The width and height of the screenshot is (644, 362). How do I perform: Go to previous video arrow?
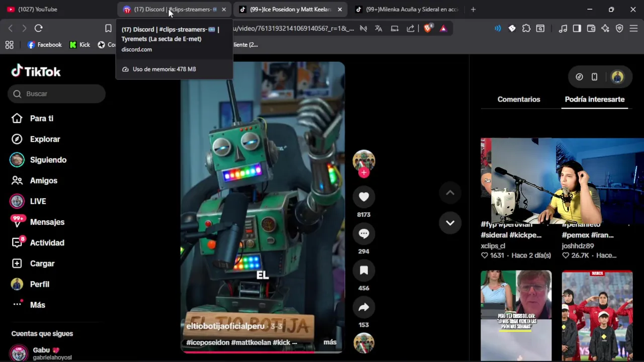(x=450, y=193)
